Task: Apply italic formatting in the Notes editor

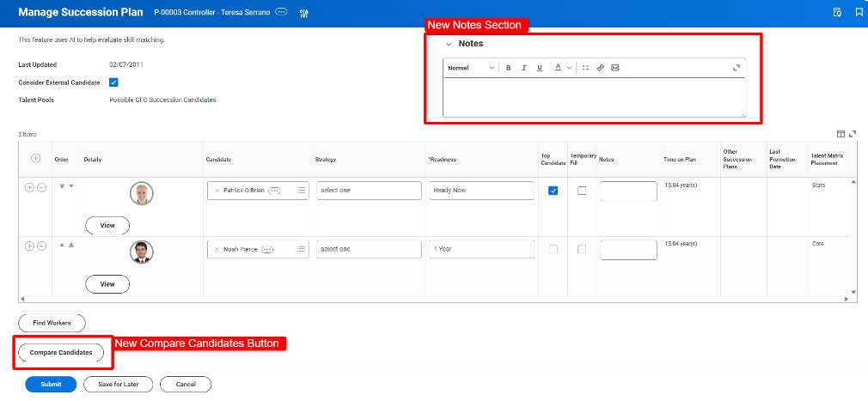Action: coord(523,68)
